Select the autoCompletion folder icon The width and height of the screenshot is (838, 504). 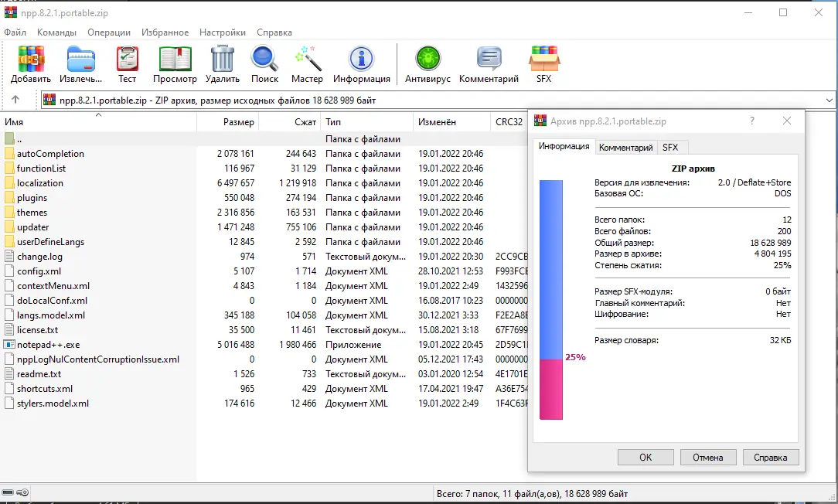pos(9,153)
